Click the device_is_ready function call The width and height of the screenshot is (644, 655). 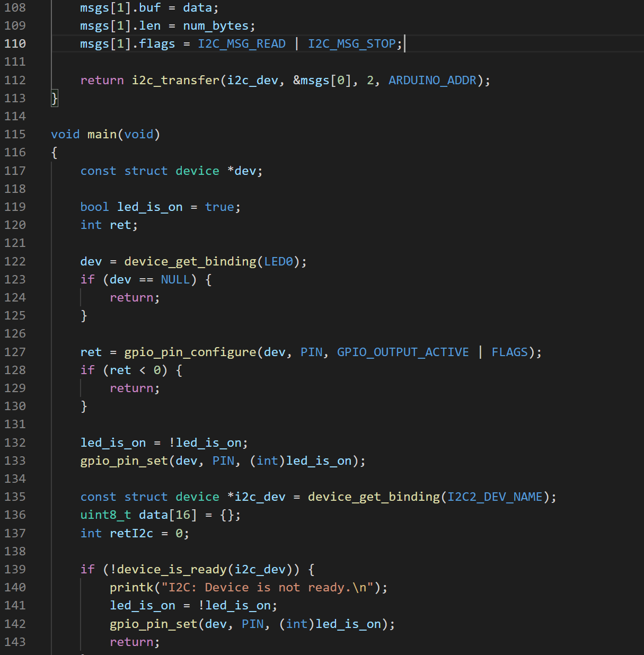(x=172, y=569)
